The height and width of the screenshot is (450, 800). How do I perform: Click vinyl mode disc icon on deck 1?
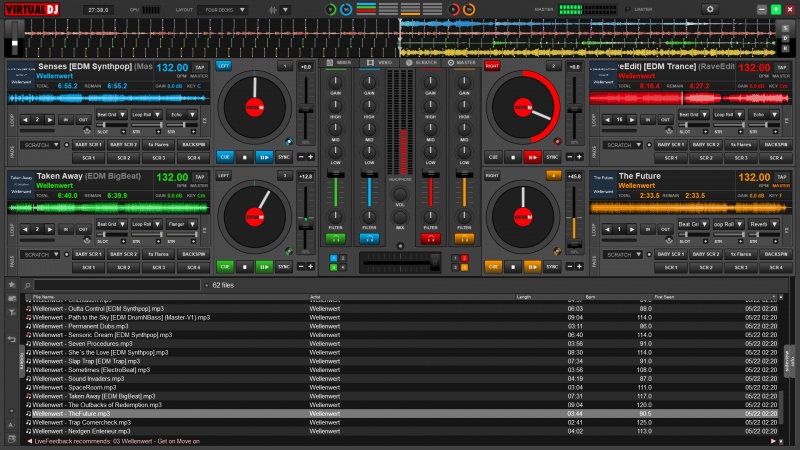click(x=289, y=141)
